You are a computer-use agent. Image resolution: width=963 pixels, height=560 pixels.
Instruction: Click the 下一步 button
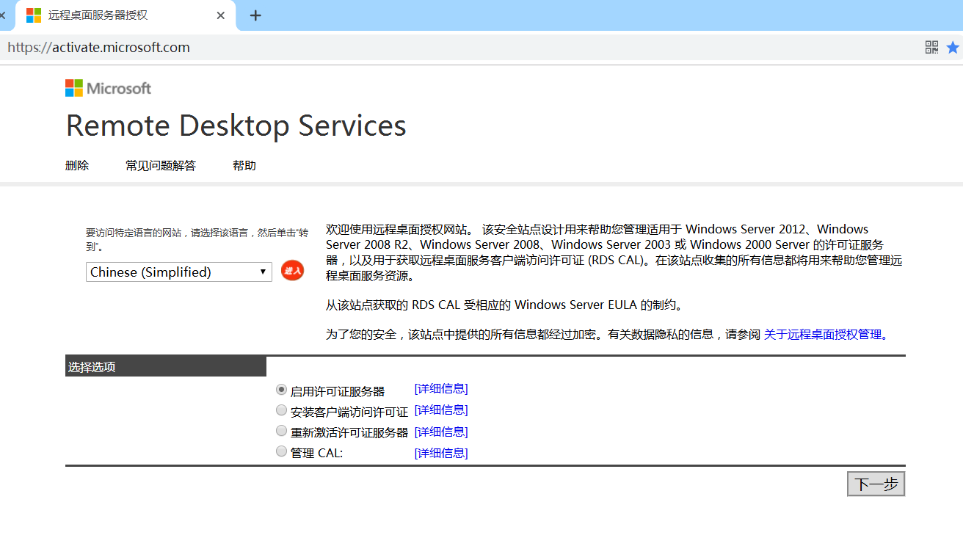pyautogui.click(x=876, y=483)
